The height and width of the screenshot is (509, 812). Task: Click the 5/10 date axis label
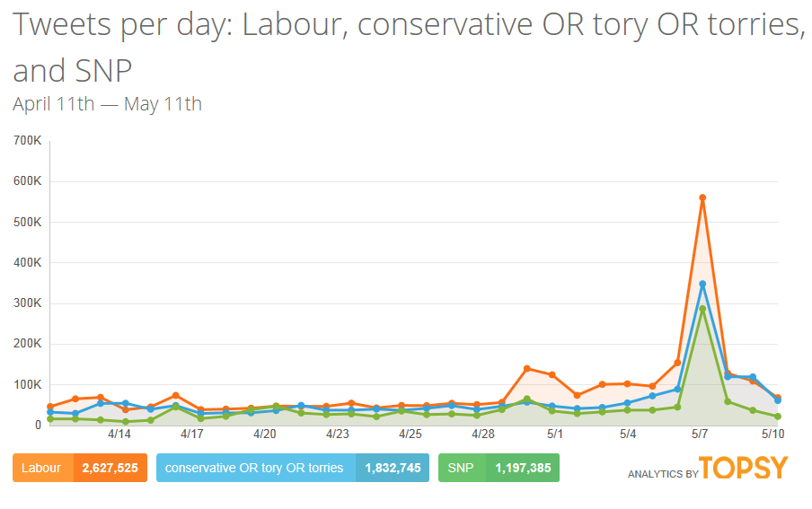tap(773, 434)
